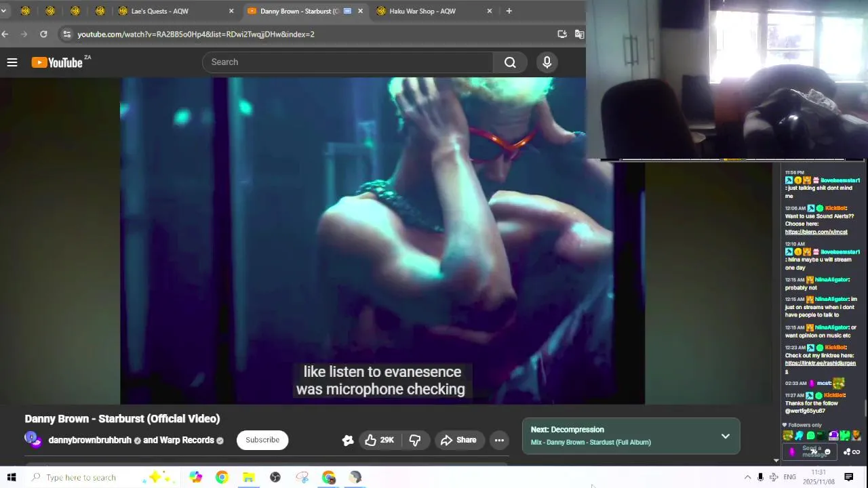This screenshot has height=488, width=868.
Task: Click the hype star icon beside like
Action: [x=348, y=441]
